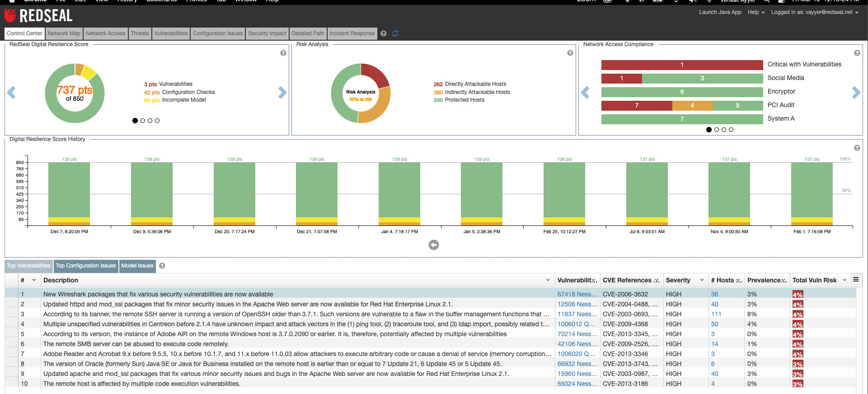Click hosts count 111 link
The height and width of the screenshot is (394, 868).
[716, 314]
